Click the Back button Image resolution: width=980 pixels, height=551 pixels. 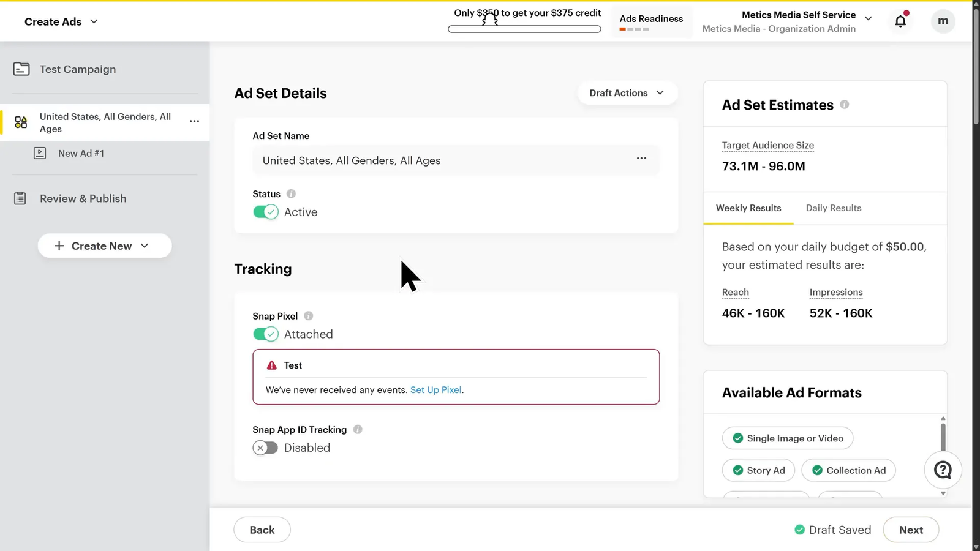tap(262, 530)
